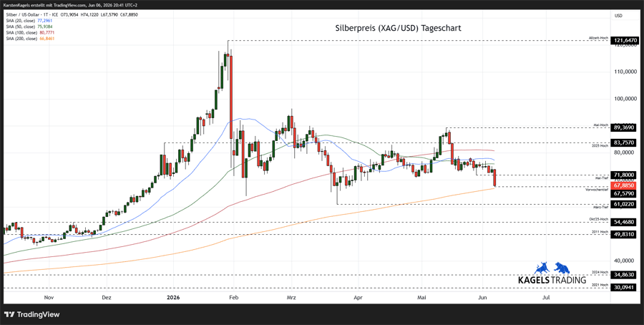Click the 2026 marker on time axis
Screen dimensions: 644x325
pyautogui.click(x=173, y=296)
